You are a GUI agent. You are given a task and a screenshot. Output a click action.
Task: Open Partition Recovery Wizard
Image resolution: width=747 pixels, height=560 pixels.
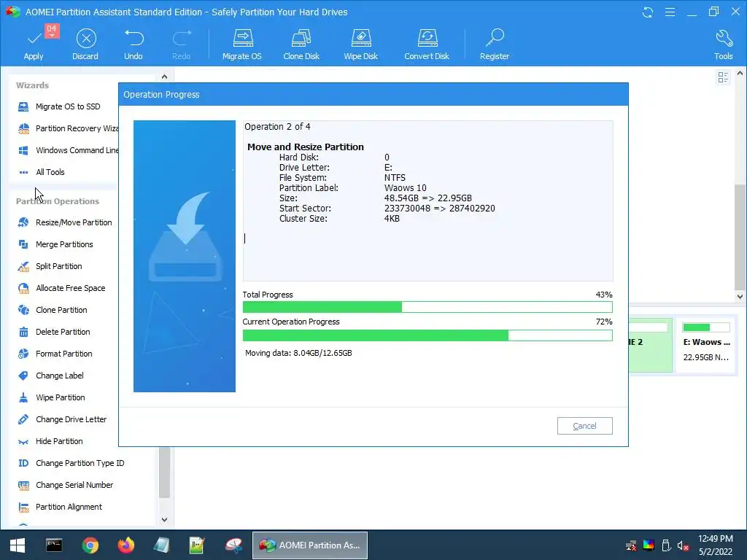(67, 128)
